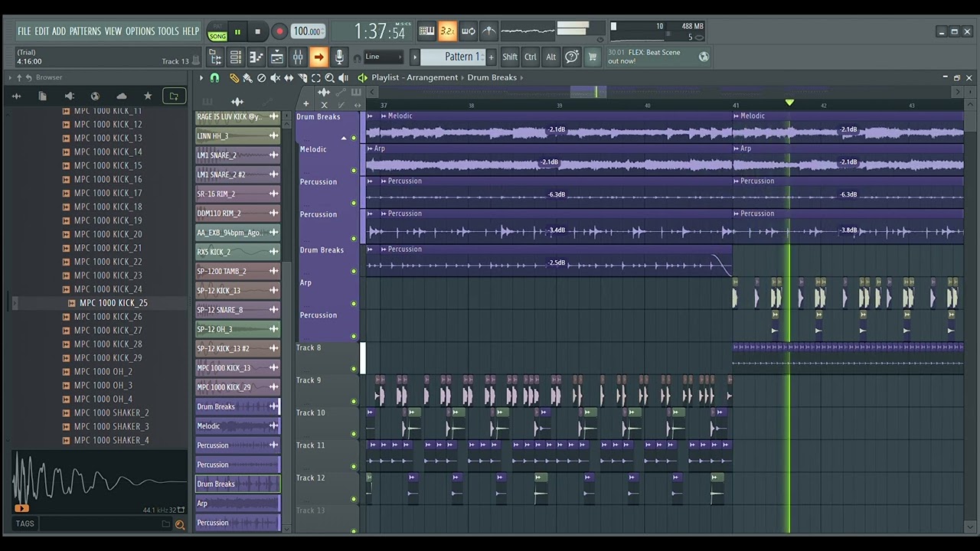Mute Track 12 with its green dot
Image resolution: width=980 pixels, height=551 pixels.
tap(354, 498)
